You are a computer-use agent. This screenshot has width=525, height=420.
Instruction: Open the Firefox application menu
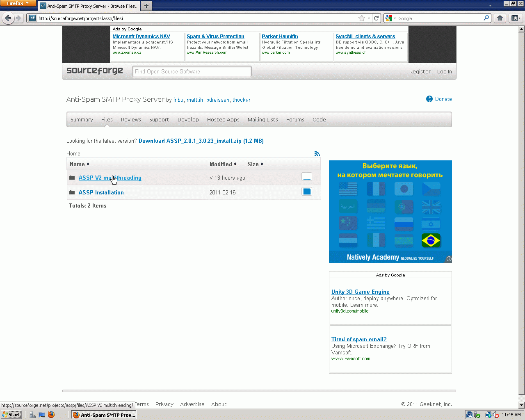coord(18,3)
